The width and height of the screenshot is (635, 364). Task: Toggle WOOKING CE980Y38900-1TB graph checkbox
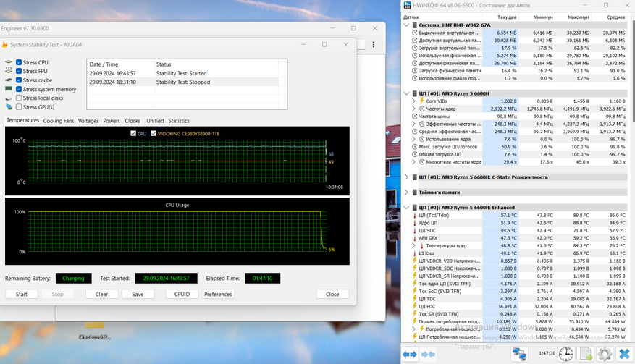tap(154, 133)
